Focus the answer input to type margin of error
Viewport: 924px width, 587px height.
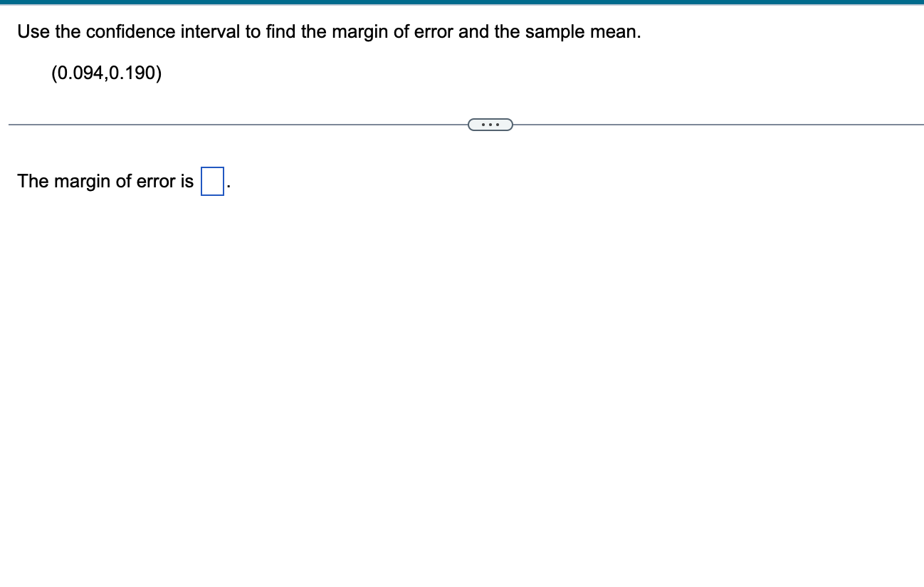[x=212, y=180]
